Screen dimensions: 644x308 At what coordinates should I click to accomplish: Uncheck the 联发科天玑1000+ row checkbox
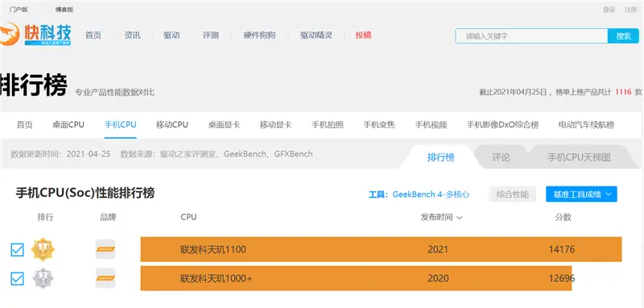point(17,279)
